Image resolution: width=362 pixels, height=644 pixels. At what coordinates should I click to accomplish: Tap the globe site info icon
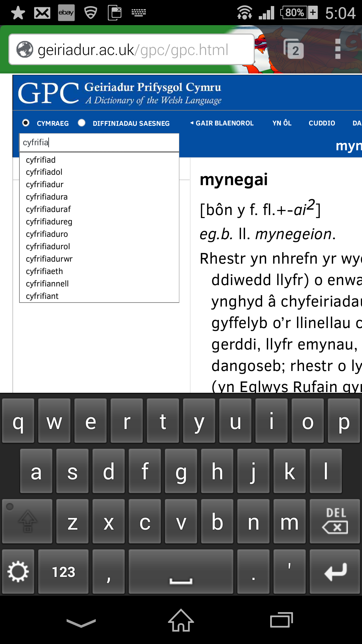click(25, 50)
